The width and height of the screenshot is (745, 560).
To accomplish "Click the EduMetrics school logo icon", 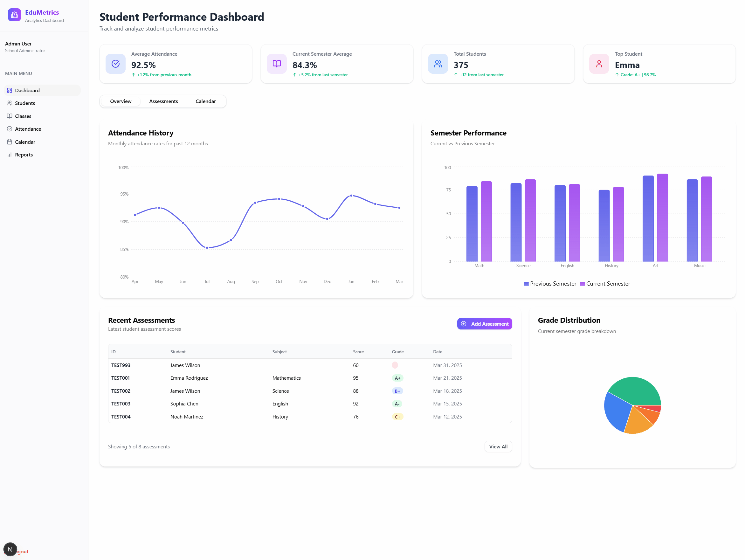I will 15,15.
